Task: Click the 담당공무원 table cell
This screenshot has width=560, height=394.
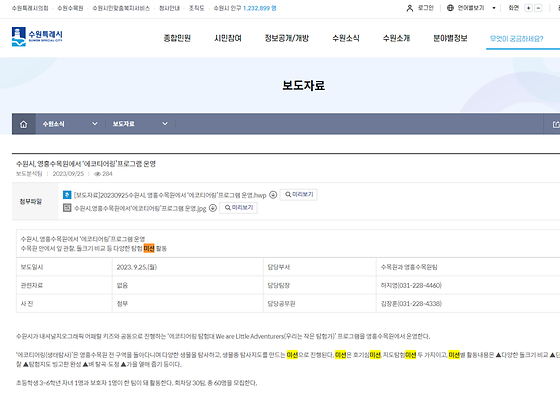Action: pyautogui.click(x=320, y=304)
